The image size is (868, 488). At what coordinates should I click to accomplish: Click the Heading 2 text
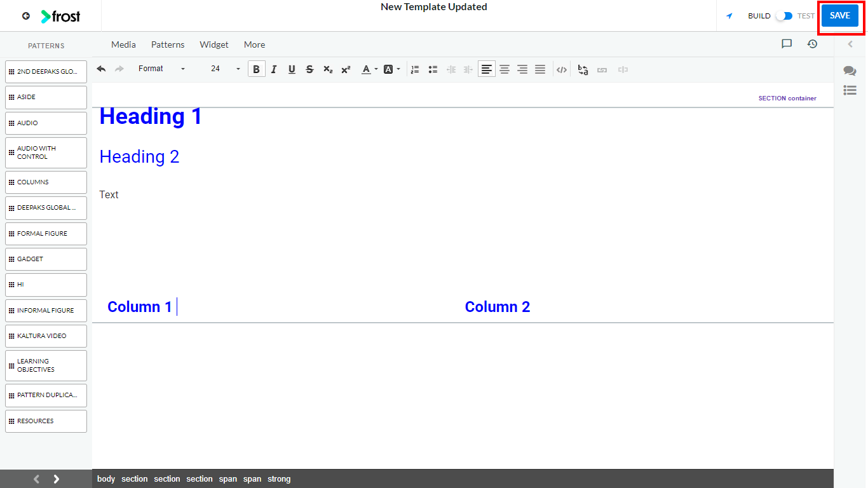[x=139, y=157]
